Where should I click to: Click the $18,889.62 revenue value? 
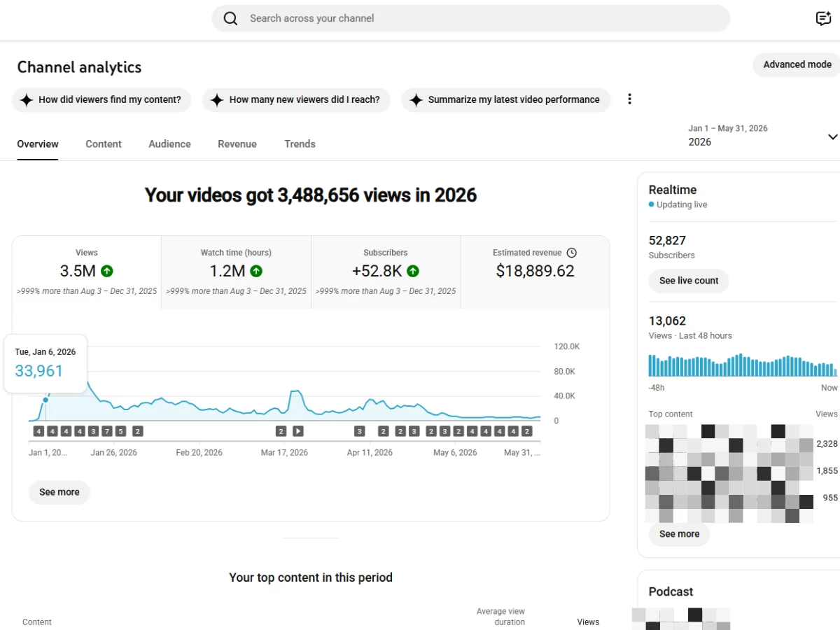coord(535,271)
